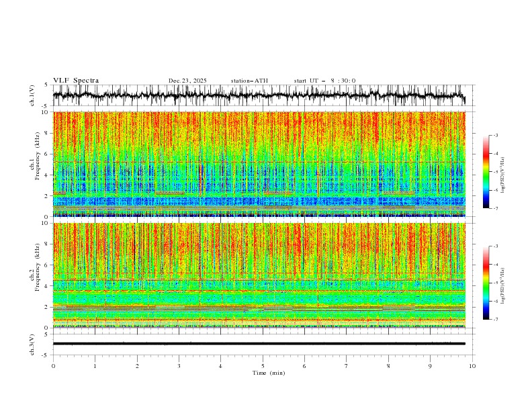Click time axis tick label "0"
Viewport: 532px width, 411px height.
pyautogui.click(x=53, y=366)
